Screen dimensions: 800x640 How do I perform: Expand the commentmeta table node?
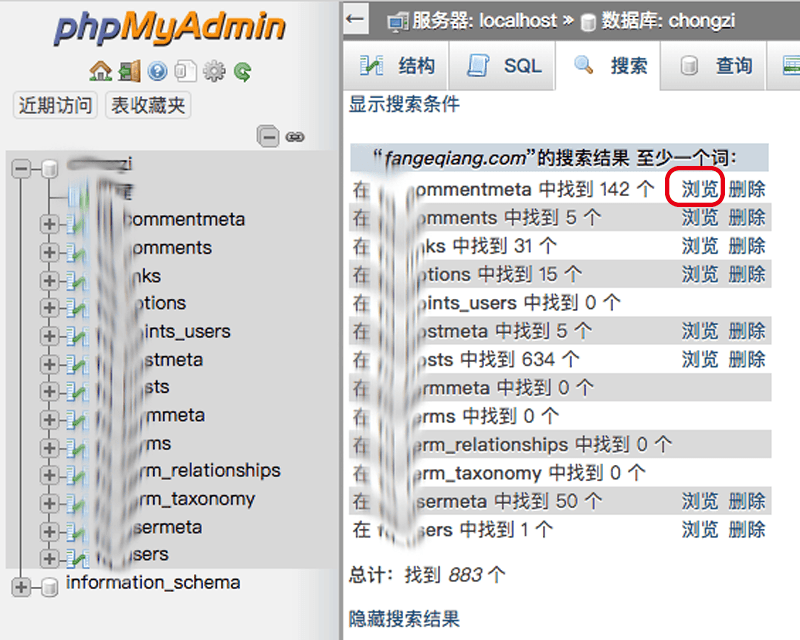49,224
